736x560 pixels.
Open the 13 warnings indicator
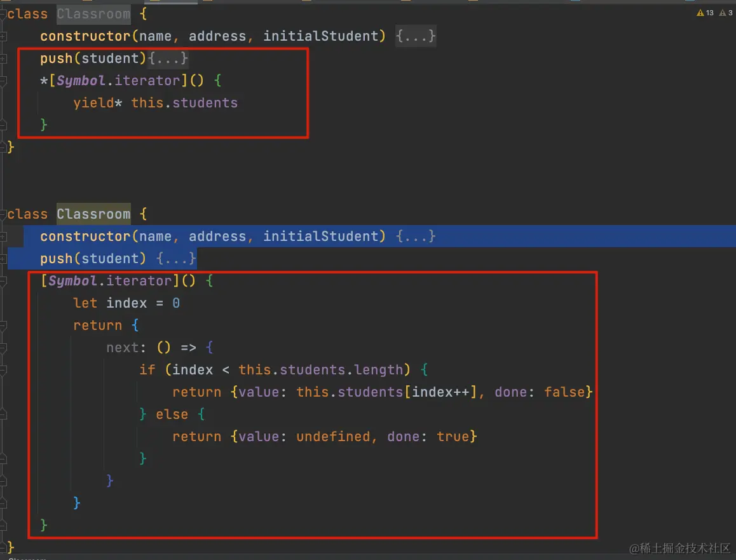tap(705, 13)
